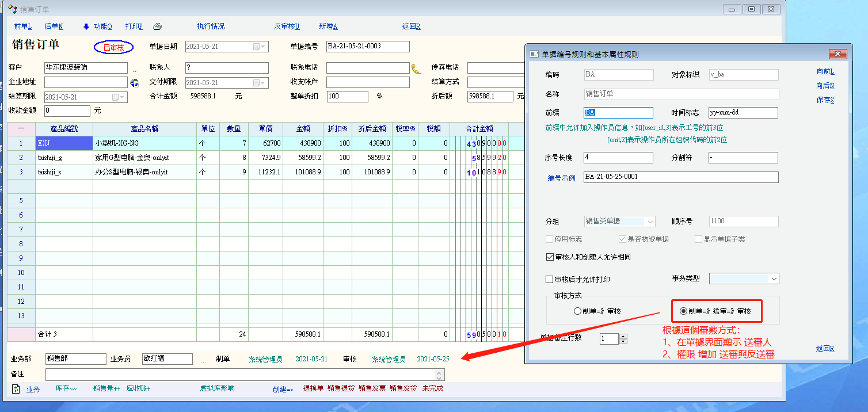
Task: Expand the 分组 销售类单据 combo box
Action: coord(650,222)
